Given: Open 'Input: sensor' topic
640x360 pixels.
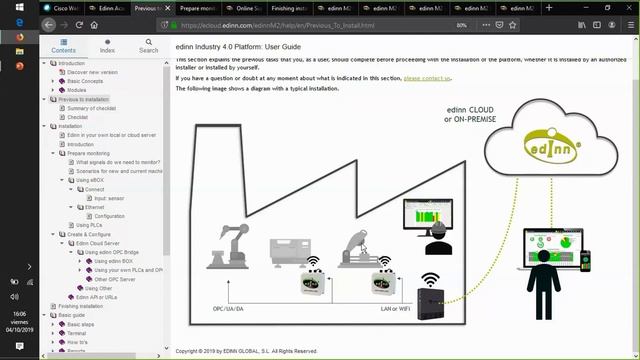Looking at the screenshot, I should tap(109, 198).
